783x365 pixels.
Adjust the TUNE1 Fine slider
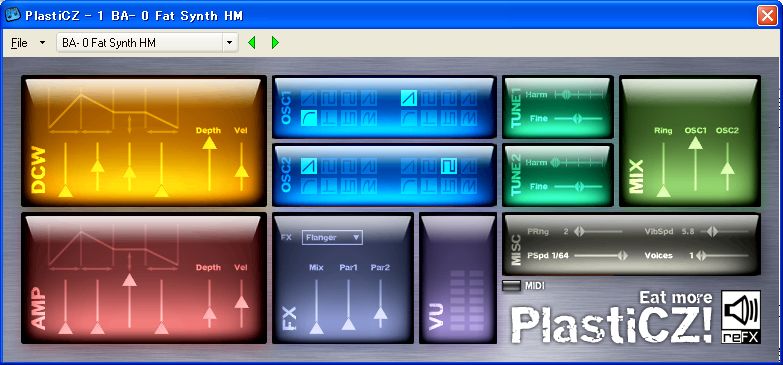[578, 118]
